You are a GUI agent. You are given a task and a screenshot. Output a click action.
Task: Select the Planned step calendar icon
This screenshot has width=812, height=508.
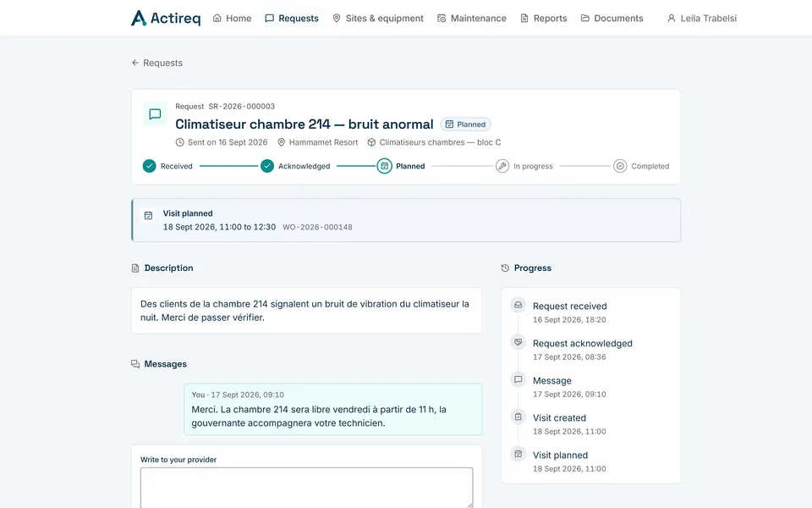(x=384, y=166)
